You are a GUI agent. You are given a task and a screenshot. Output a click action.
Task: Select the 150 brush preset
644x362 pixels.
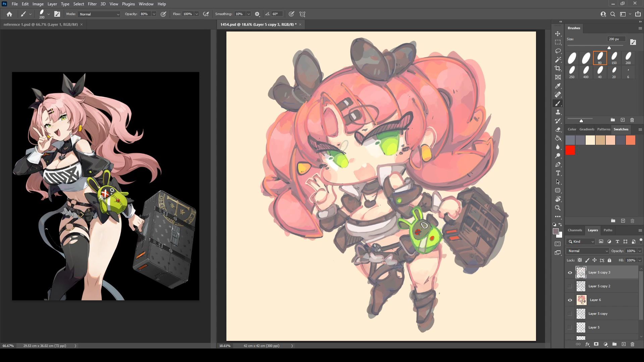[614, 58]
